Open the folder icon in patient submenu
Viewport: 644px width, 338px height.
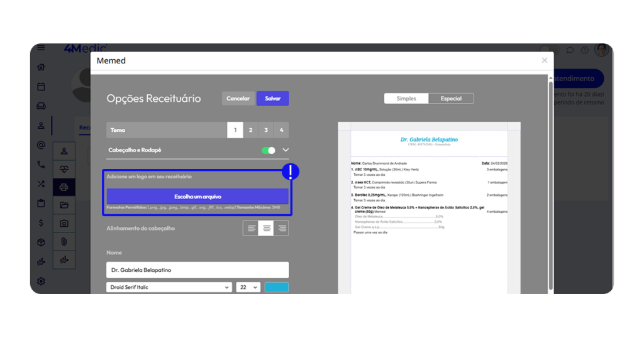tap(64, 205)
